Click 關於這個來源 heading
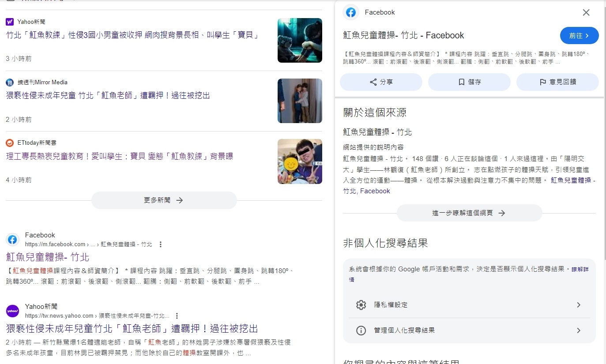 (375, 113)
